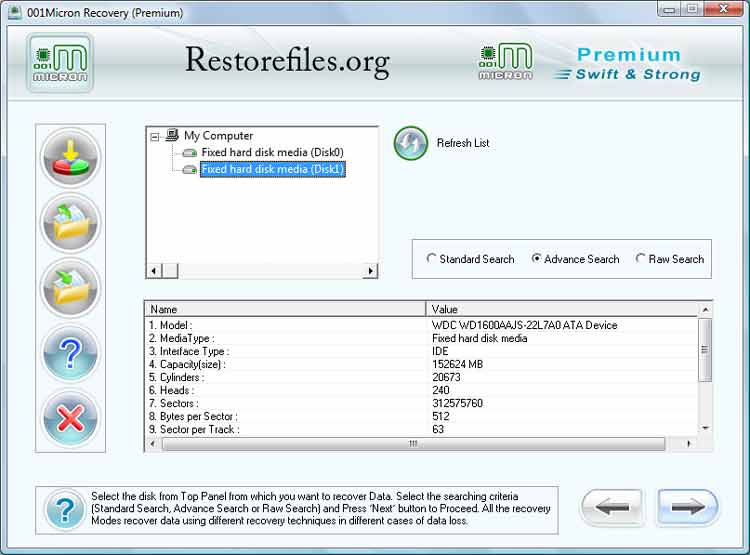Click the title bar application icon
Viewport: 750px width, 555px height.
click(15, 12)
